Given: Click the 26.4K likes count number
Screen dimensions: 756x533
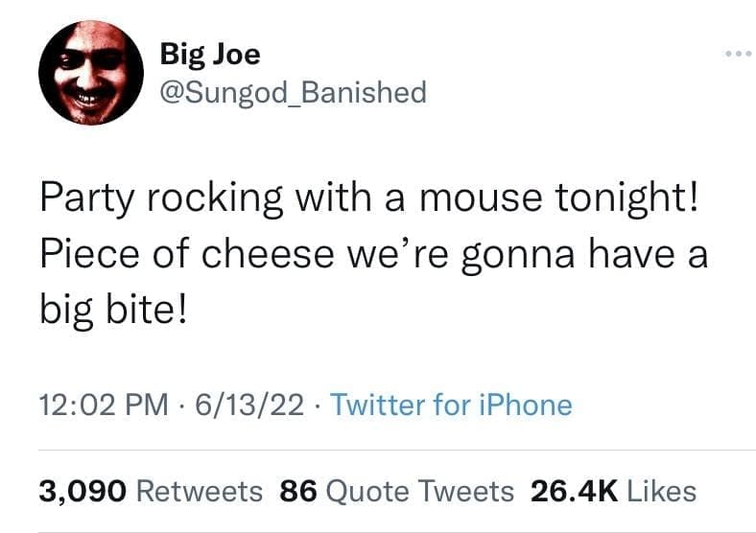Looking at the screenshot, I should pos(574,492).
